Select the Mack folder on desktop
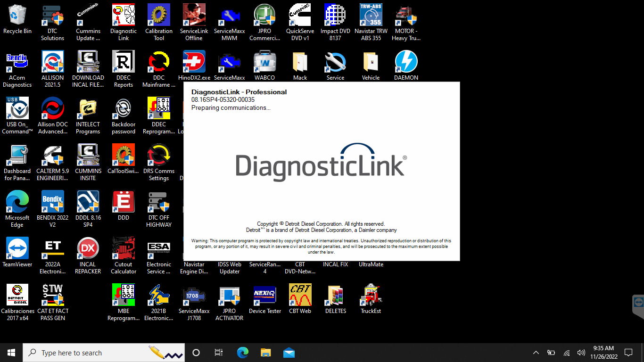 [300, 62]
